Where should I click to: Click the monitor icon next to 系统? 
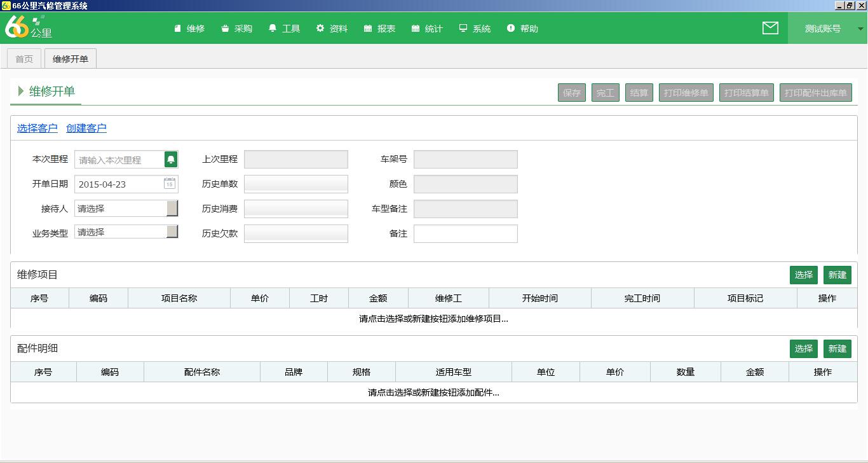tap(462, 27)
